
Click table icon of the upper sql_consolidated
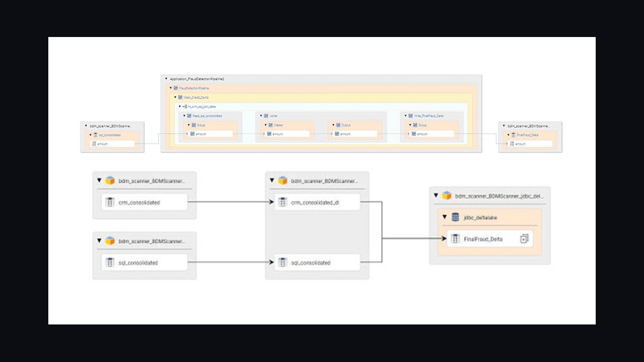pyautogui.click(x=96, y=135)
